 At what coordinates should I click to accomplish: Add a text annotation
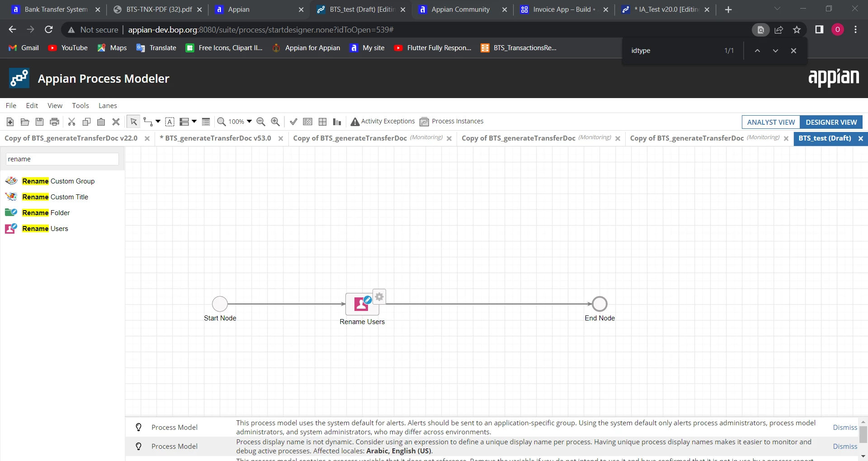click(x=170, y=122)
